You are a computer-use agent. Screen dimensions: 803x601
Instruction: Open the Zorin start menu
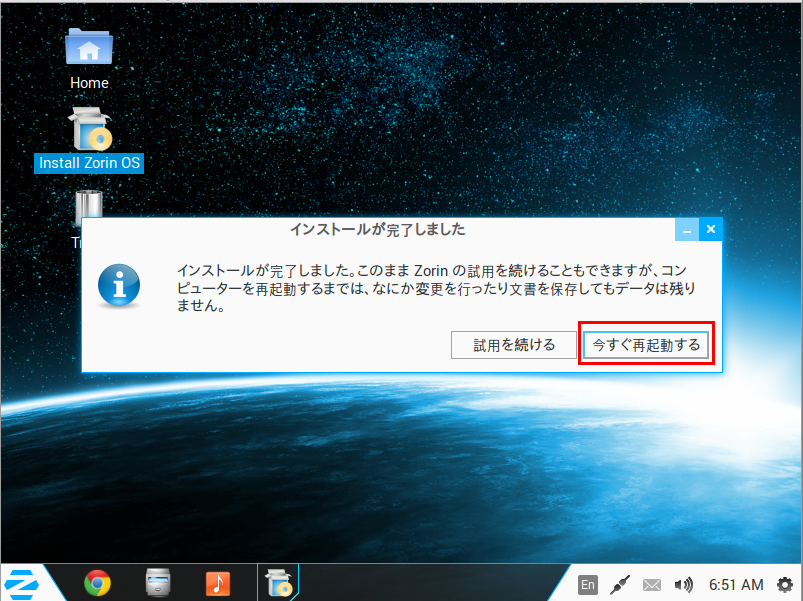point(20,583)
